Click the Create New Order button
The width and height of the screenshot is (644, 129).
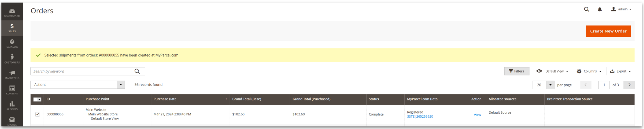pyautogui.click(x=608, y=31)
